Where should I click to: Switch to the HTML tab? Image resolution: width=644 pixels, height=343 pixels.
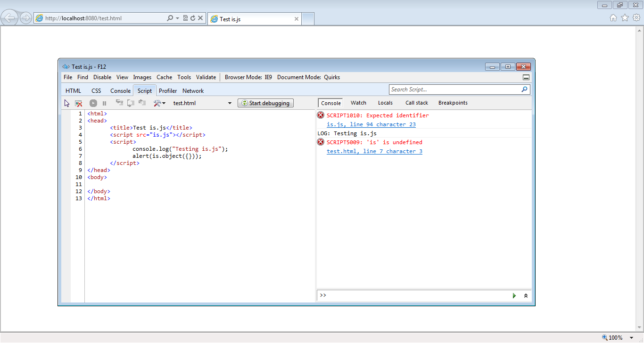pos(73,91)
